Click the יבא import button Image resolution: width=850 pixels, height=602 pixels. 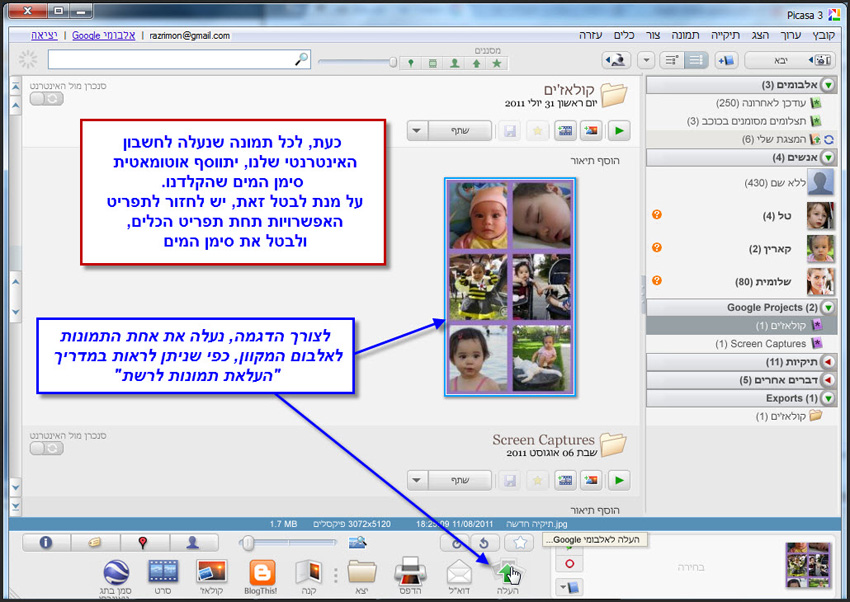pos(790,60)
